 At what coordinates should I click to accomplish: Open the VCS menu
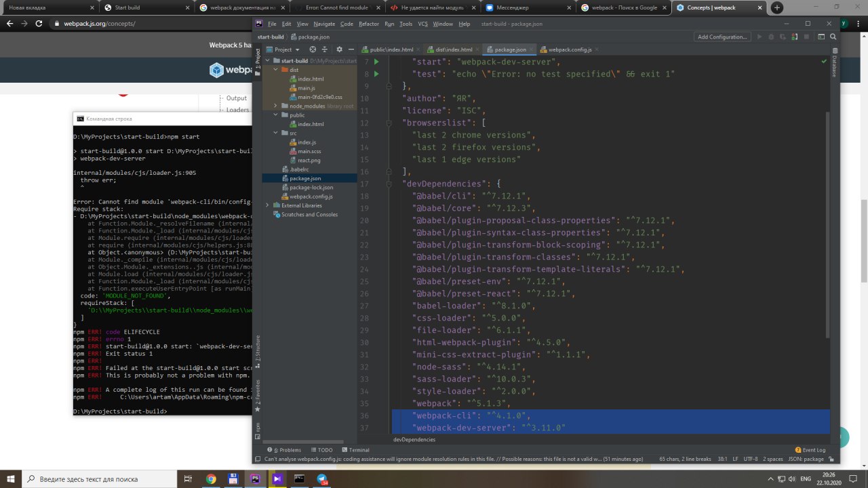coord(422,24)
